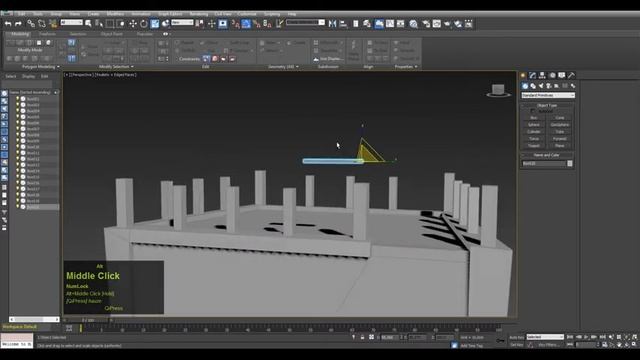Choose the Select and Move tool

pyautogui.click(x=133, y=24)
